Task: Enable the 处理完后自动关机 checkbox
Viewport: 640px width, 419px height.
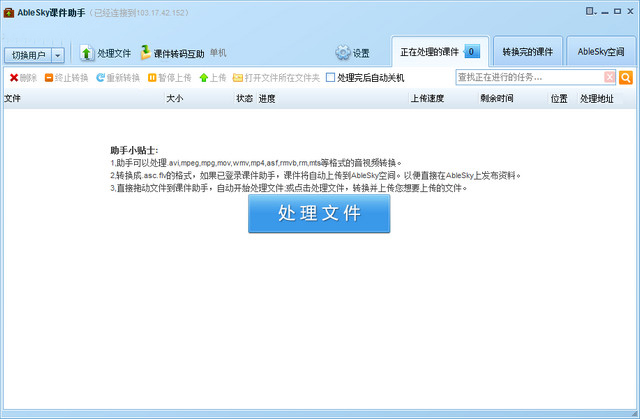Action: coord(331,77)
